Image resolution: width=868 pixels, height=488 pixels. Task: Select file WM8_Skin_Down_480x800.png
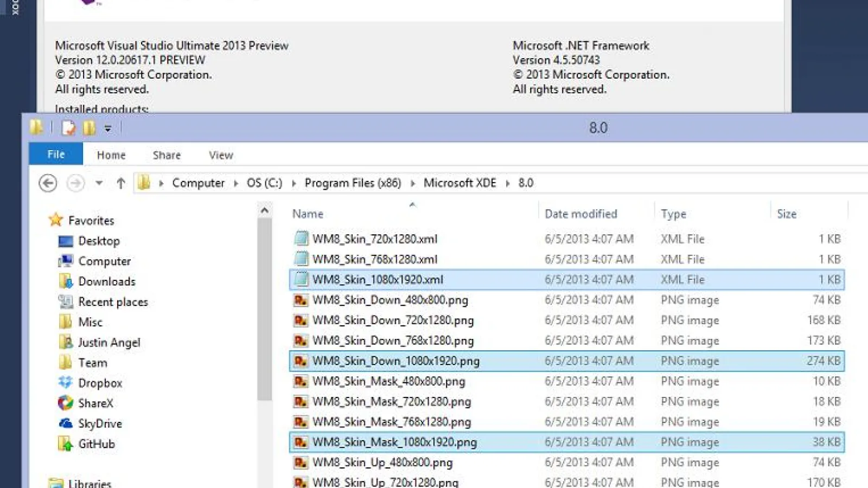pyautogui.click(x=567, y=300)
